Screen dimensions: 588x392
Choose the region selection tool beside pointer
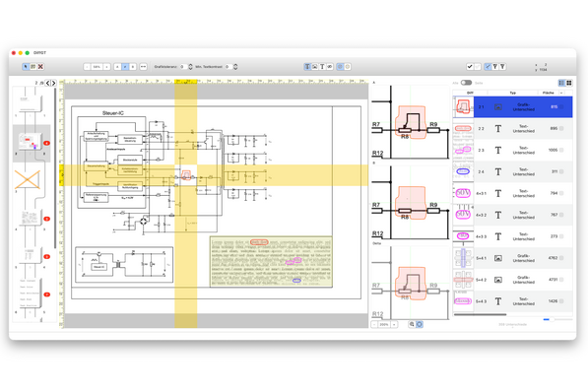point(33,66)
